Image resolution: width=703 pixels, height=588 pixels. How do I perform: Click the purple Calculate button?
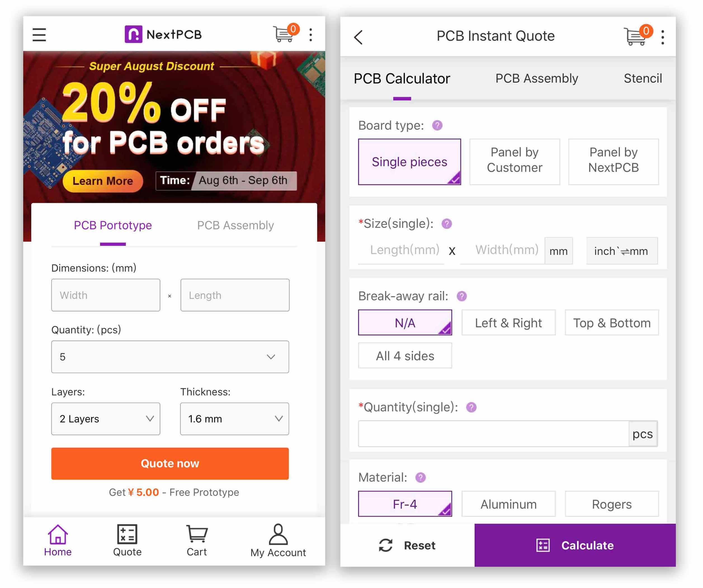click(575, 545)
